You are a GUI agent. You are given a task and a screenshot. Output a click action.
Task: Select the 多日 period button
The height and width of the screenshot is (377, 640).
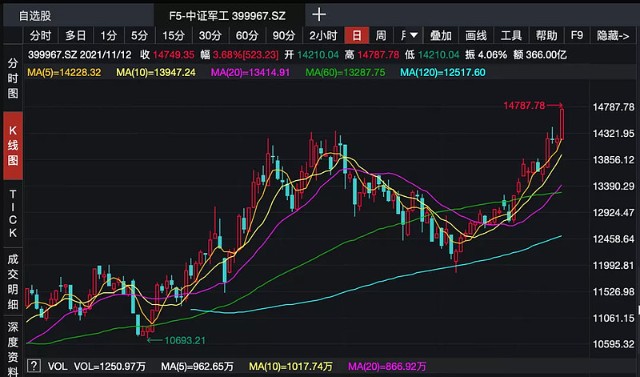(x=76, y=35)
